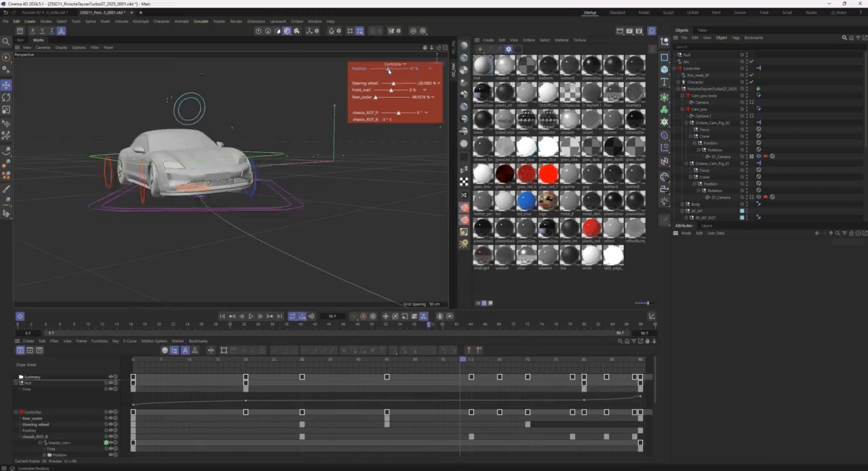Open the Simulate menu
868x471 pixels.
201,21
